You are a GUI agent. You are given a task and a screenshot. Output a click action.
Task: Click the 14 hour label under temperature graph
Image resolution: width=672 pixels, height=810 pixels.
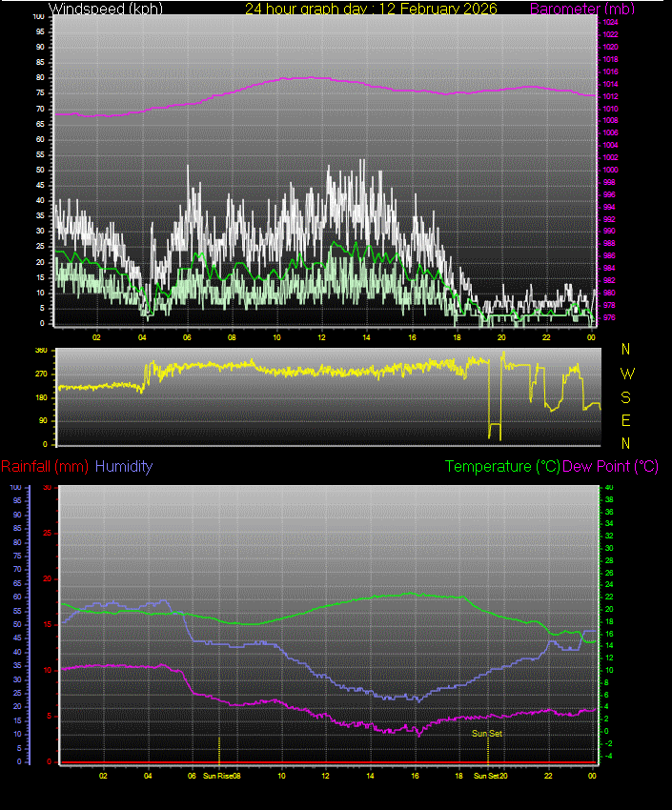(370, 776)
